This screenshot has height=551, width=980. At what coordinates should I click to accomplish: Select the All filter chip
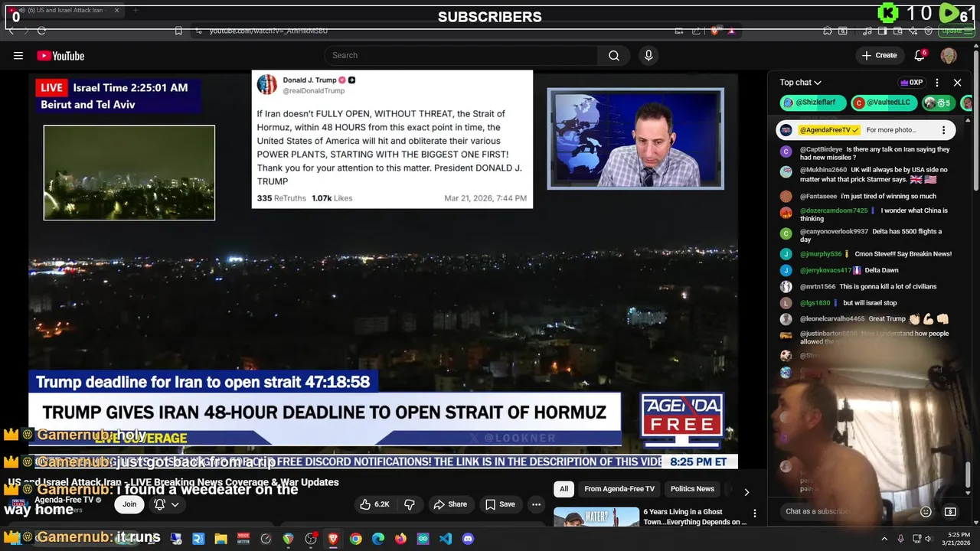[x=563, y=489]
